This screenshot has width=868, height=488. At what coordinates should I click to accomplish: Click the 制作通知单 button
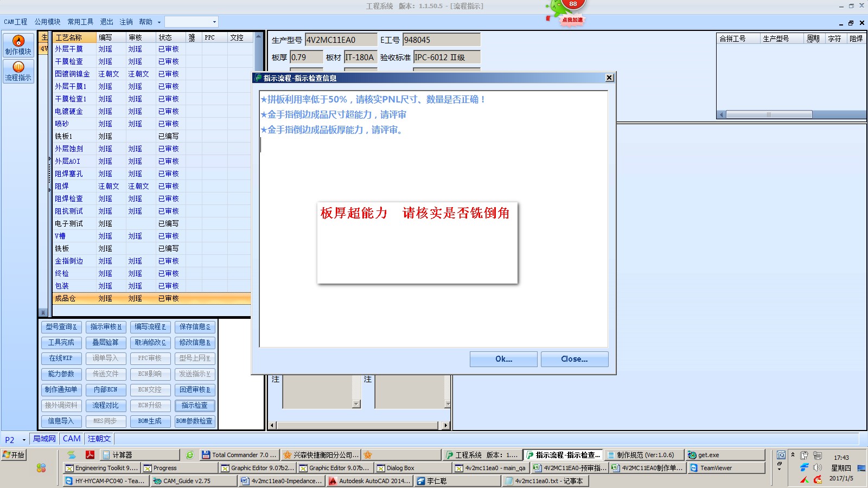coord(61,390)
